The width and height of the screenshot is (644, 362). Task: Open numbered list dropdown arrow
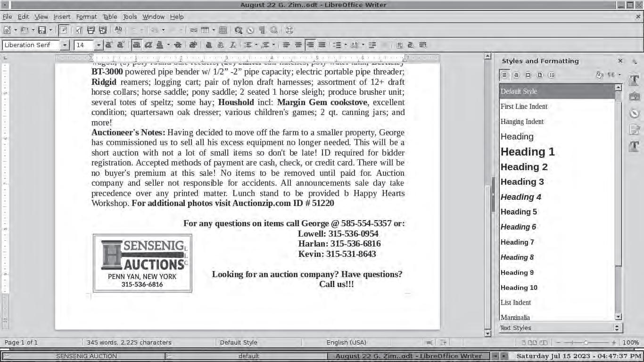(273, 45)
